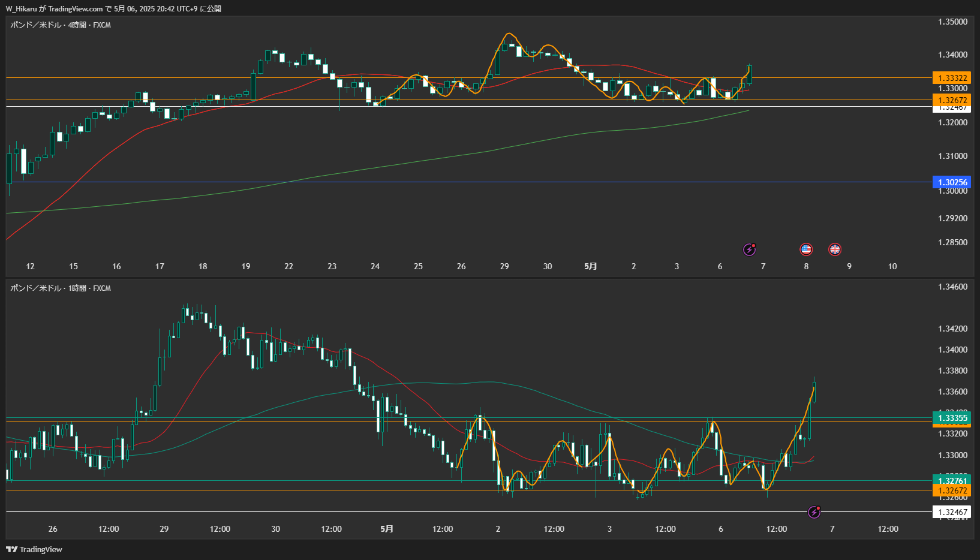Click the white 1.32467 label in the 1-hour chart

tap(952, 512)
